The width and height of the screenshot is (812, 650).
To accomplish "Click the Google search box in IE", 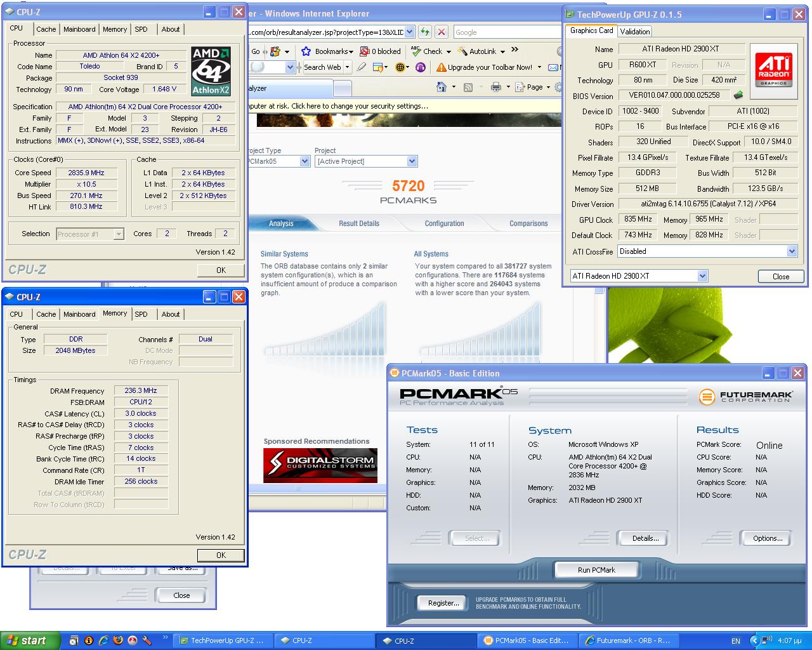I will pyautogui.click(x=507, y=32).
